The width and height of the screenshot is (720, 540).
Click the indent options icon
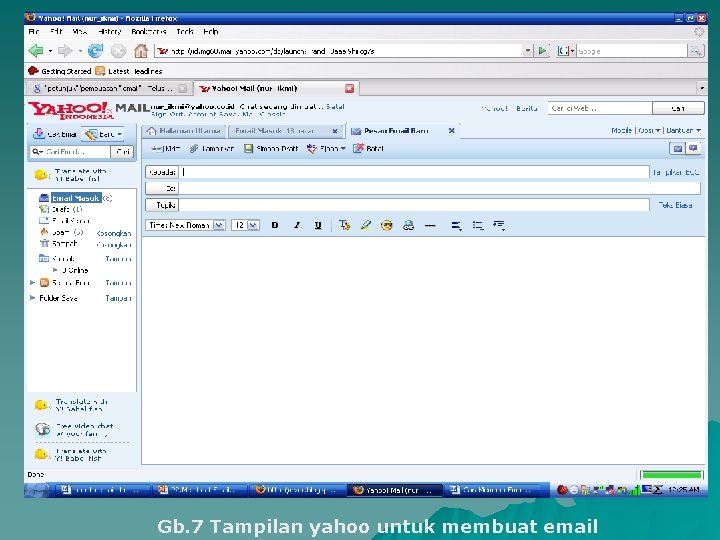tap(499, 225)
